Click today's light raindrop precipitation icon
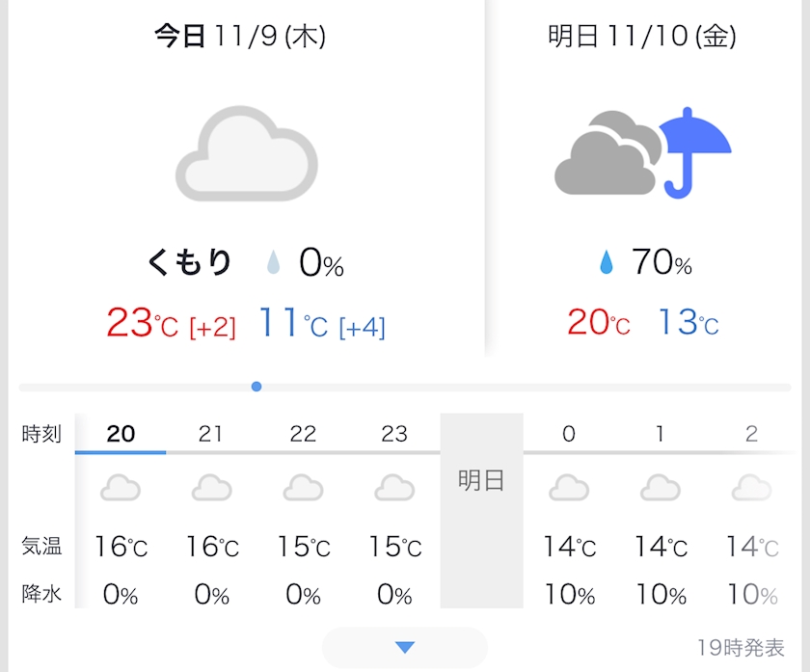This screenshot has height=672, width=810. 274,262
